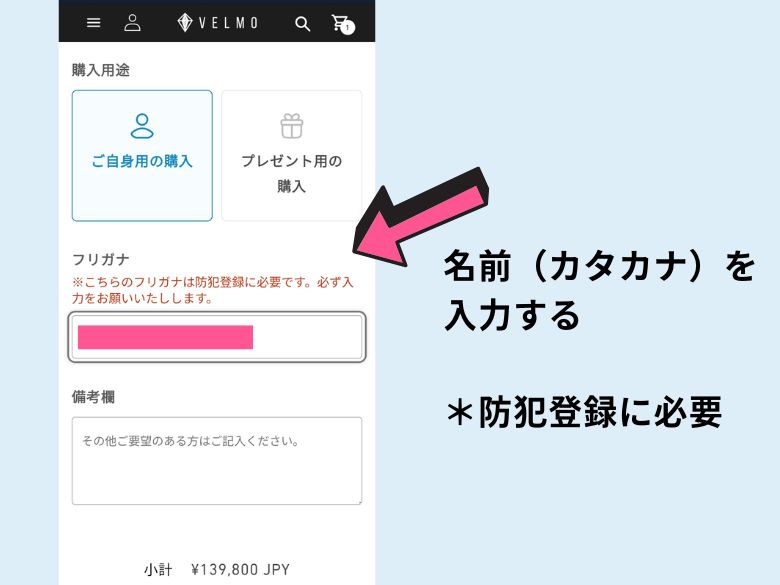
Task: Select ご自身用の購入 option
Action: click(142, 156)
